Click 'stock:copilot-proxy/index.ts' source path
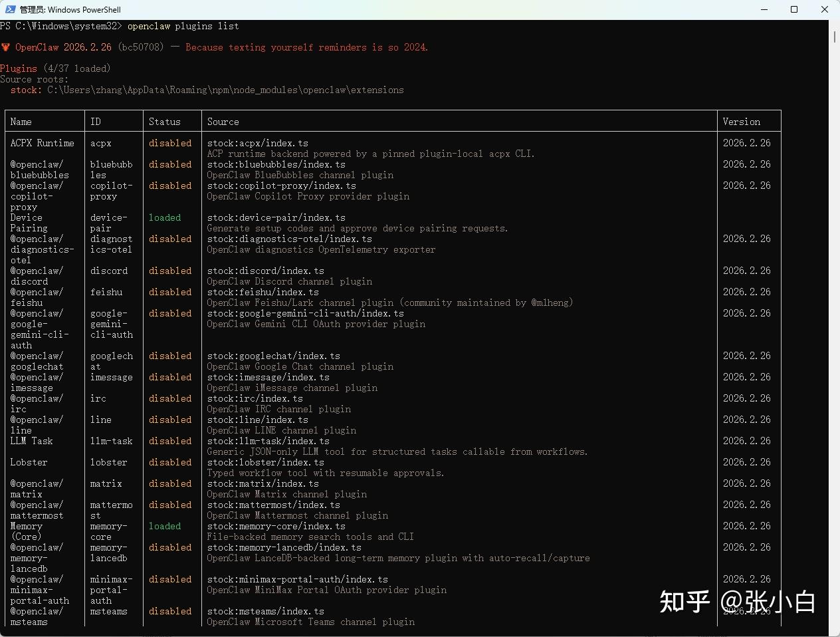 tap(282, 186)
